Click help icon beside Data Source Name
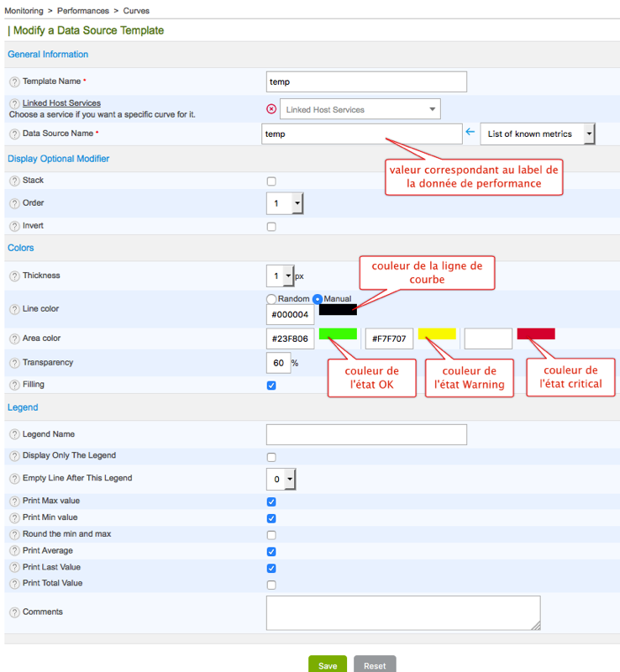 (14, 134)
